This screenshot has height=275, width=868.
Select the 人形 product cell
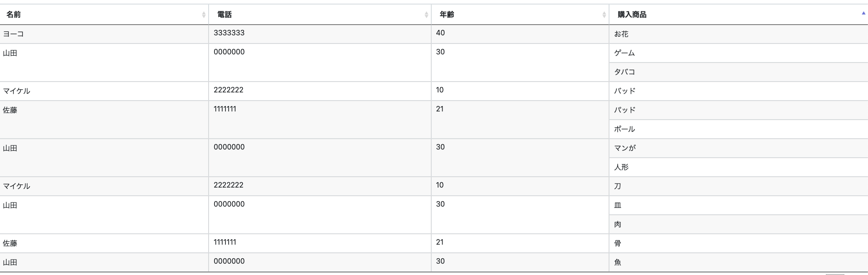click(x=621, y=167)
